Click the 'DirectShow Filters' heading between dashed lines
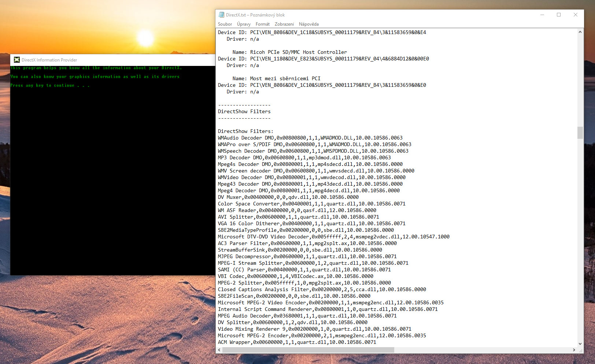This screenshot has height=364, width=595. pyautogui.click(x=244, y=111)
